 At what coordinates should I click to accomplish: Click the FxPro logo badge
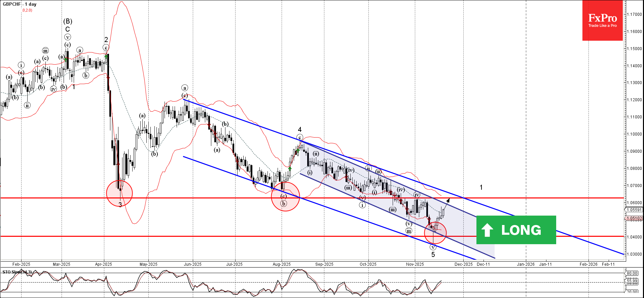[602, 20]
